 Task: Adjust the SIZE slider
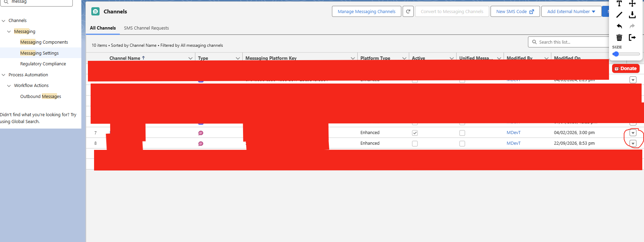pos(626,54)
